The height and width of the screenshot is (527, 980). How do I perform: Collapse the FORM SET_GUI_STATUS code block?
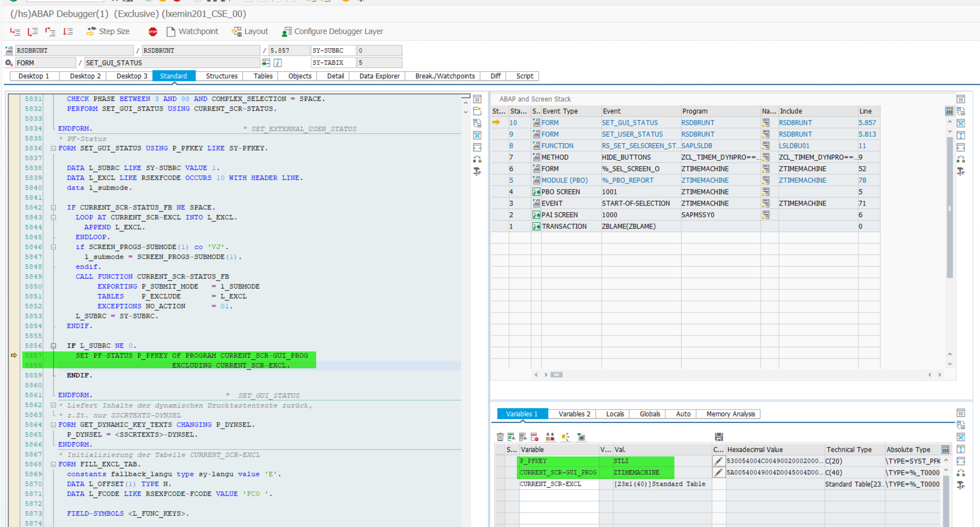(54, 148)
